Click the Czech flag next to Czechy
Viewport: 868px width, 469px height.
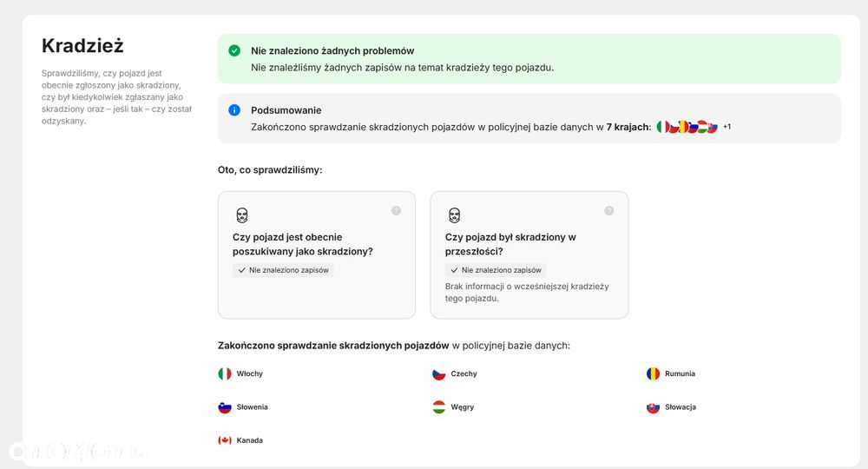439,373
